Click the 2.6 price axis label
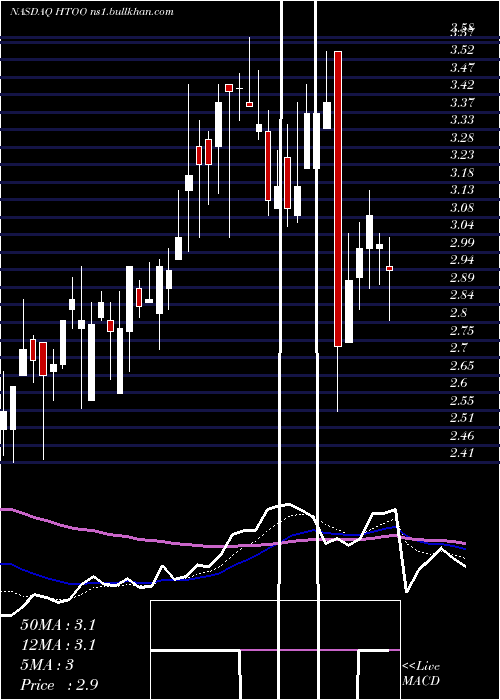The image size is (500, 700). click(x=458, y=382)
